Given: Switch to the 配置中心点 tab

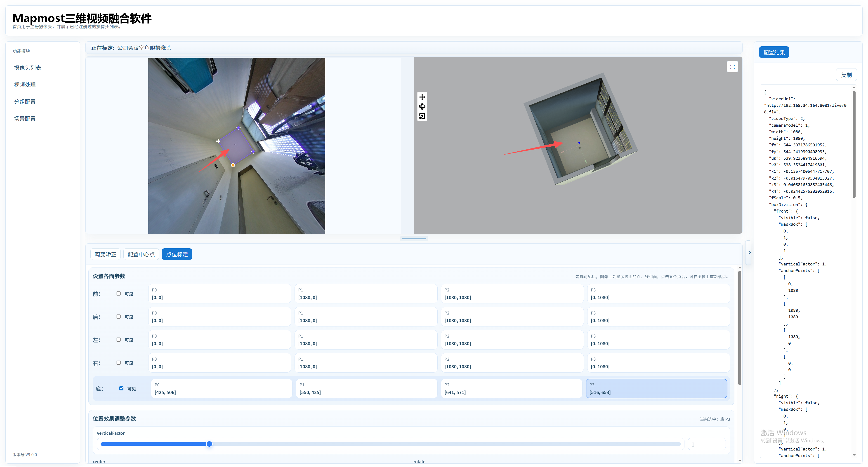Looking at the screenshot, I should pos(141,254).
